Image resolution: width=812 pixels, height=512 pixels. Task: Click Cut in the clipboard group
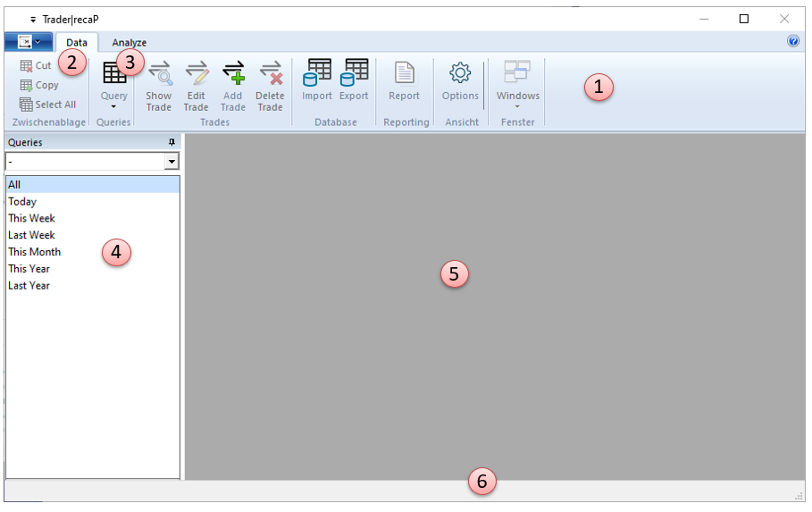(36, 66)
